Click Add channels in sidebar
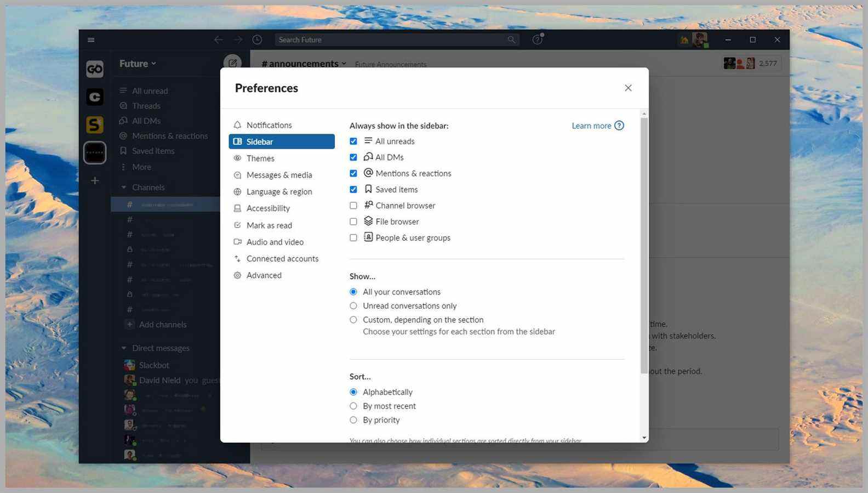This screenshot has height=493, width=868. pyautogui.click(x=162, y=325)
